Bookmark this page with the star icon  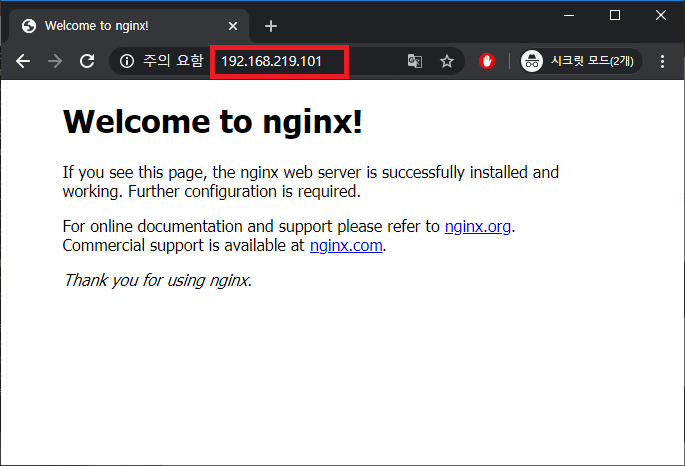tap(446, 61)
